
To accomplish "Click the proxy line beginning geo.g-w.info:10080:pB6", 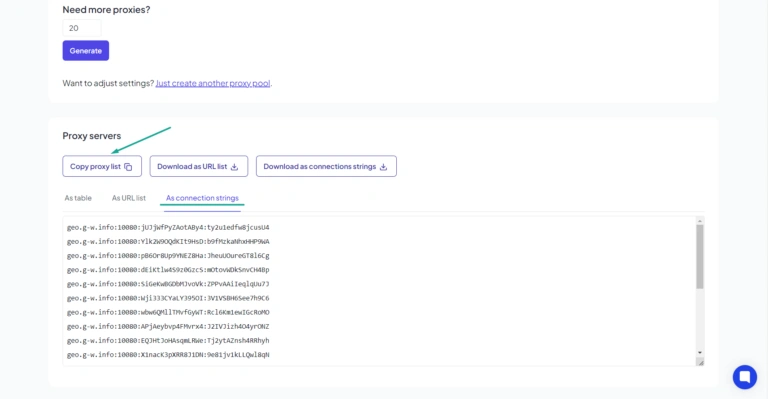I will point(168,256).
